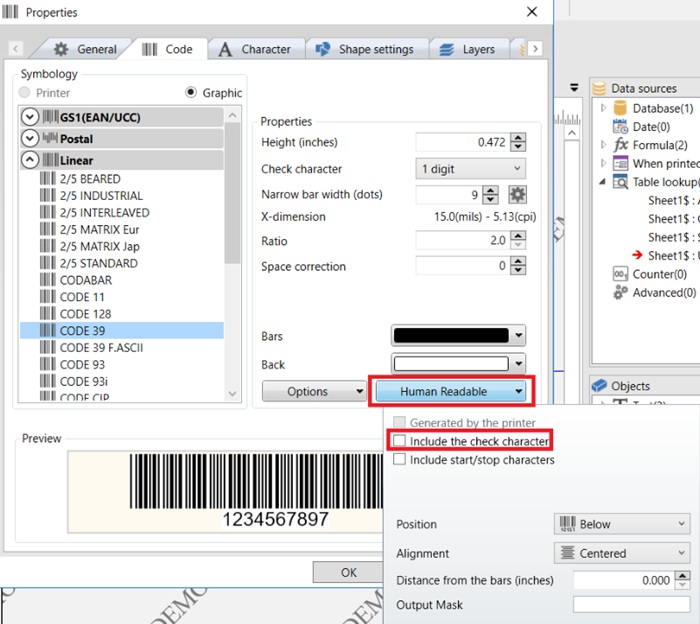Image resolution: width=700 pixels, height=624 pixels.
Task: Select the Graphic symbology radio button
Action: coord(191,92)
